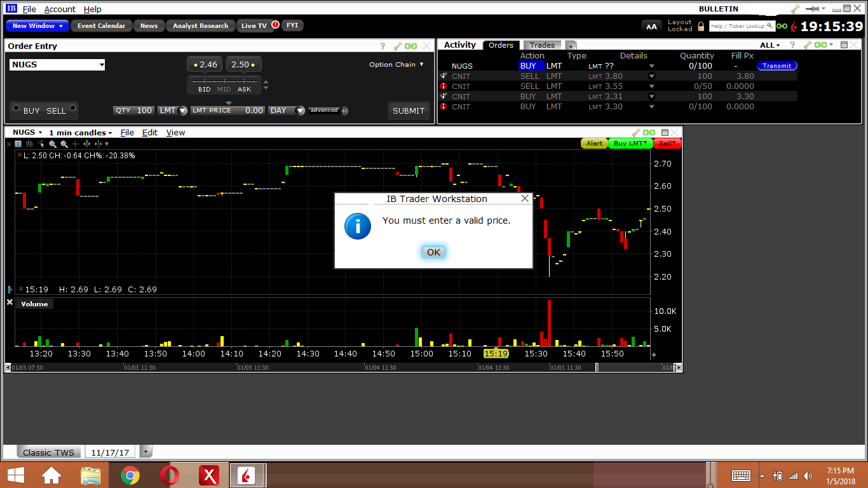The width and height of the screenshot is (868, 488).
Task: Select the SELL radio button in Order Entry
Action: click(x=72, y=108)
